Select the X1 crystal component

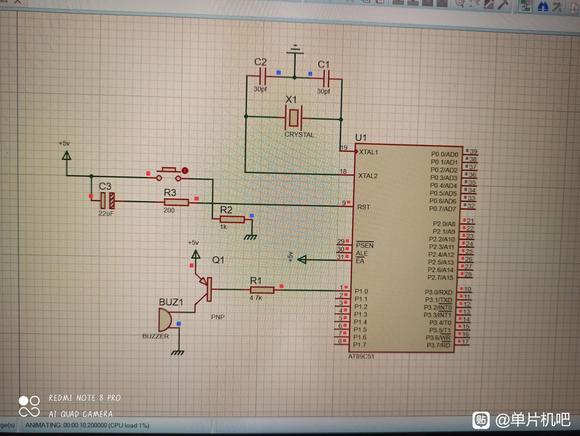[294, 117]
